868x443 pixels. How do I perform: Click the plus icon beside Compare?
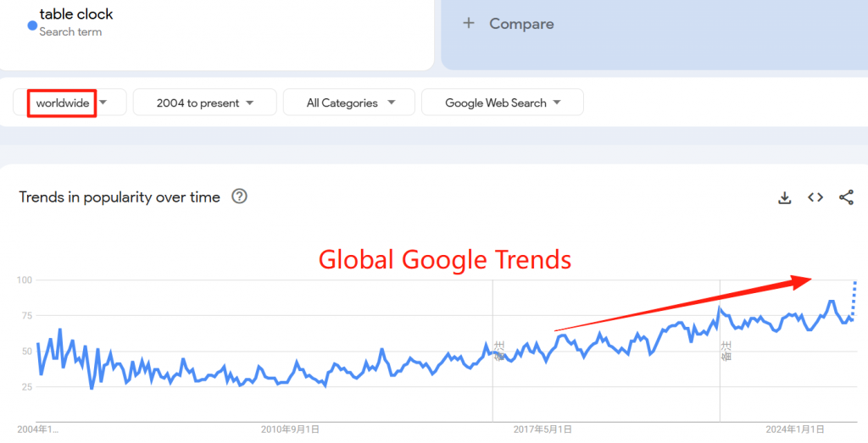[469, 23]
